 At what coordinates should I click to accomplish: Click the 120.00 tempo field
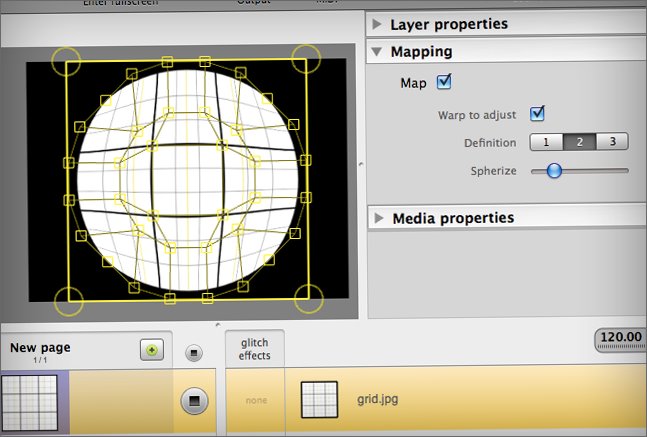[x=621, y=339]
